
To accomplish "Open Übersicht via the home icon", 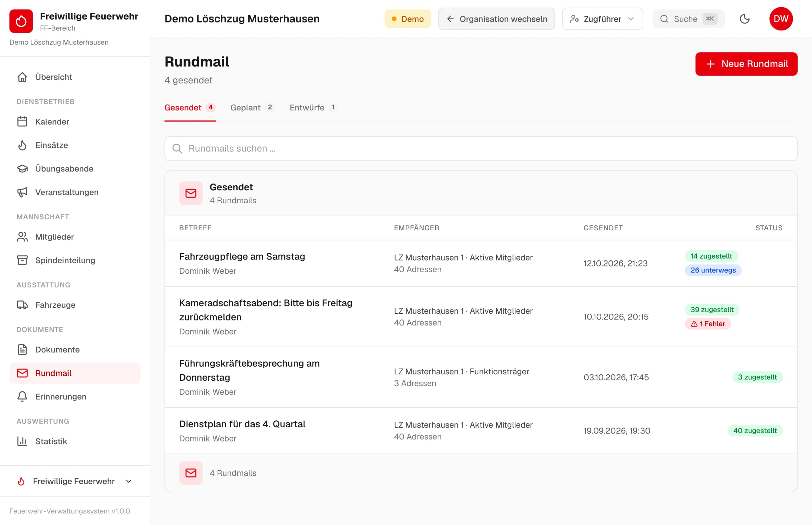I will coord(23,77).
